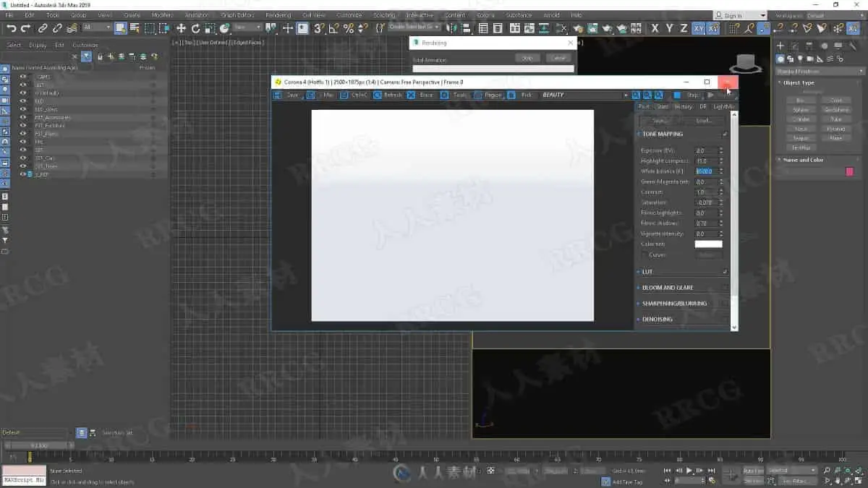Open the pink object color swatch
868x488 pixels.
849,171
